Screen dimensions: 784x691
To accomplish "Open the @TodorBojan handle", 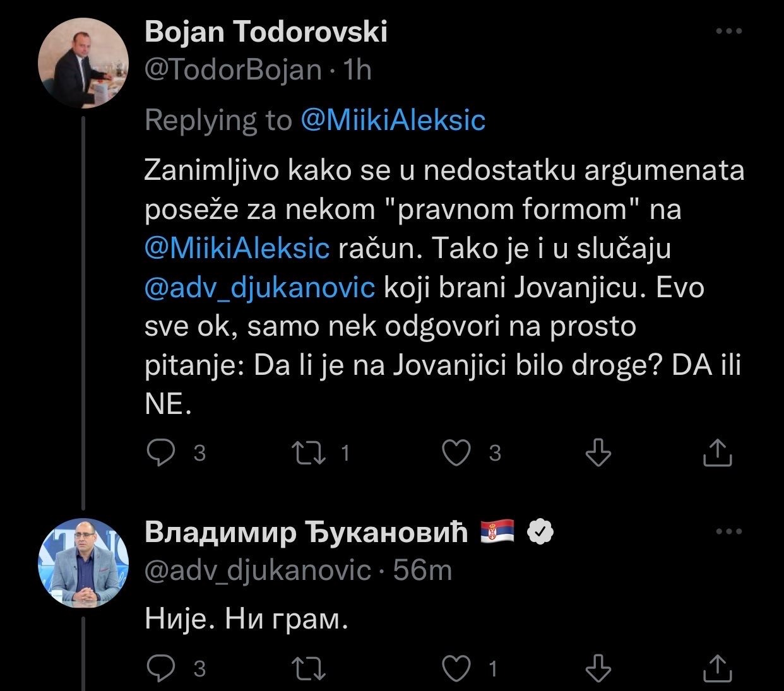I will tap(233, 69).
